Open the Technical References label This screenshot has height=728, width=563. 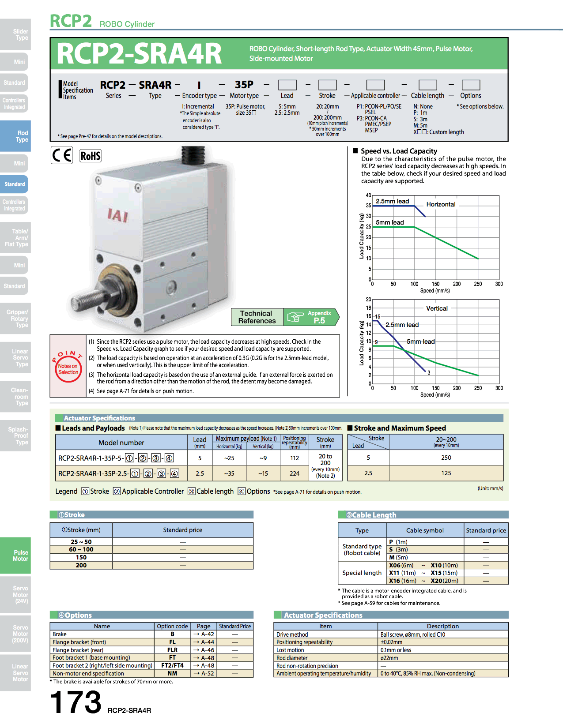(x=257, y=317)
